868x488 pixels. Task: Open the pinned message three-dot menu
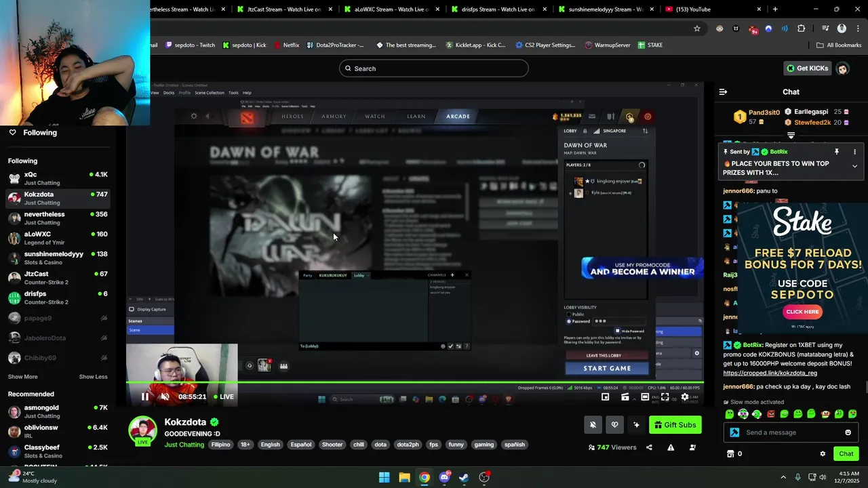pos(854,152)
